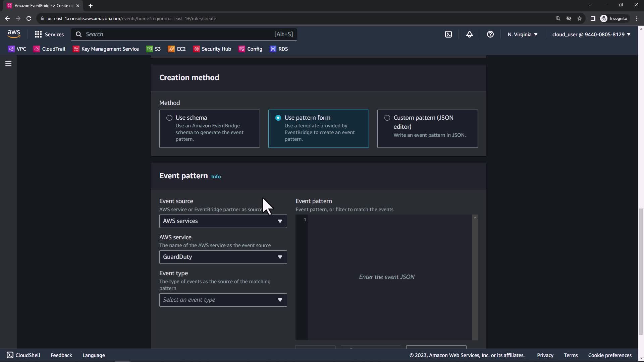This screenshot has height=362, width=644.
Task: Expand the Event source AWS services dropdown
Action: pos(223,221)
